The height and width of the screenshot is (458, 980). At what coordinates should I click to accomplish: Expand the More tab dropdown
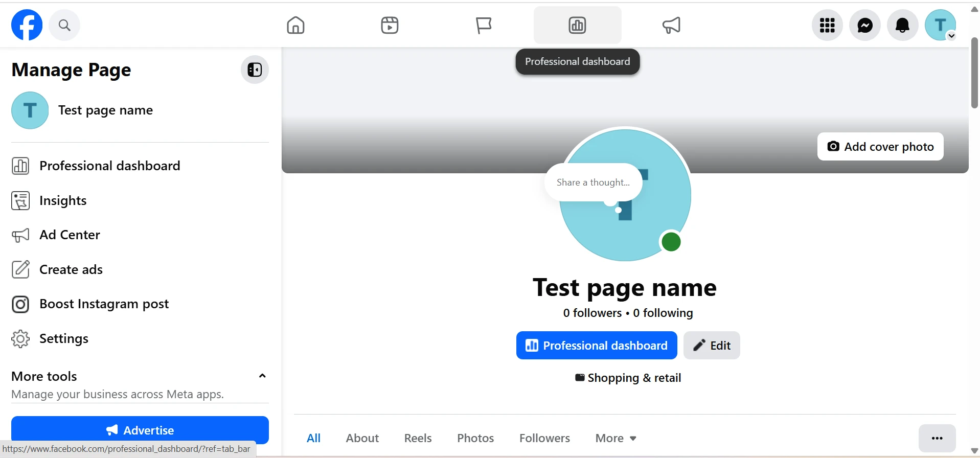point(616,438)
